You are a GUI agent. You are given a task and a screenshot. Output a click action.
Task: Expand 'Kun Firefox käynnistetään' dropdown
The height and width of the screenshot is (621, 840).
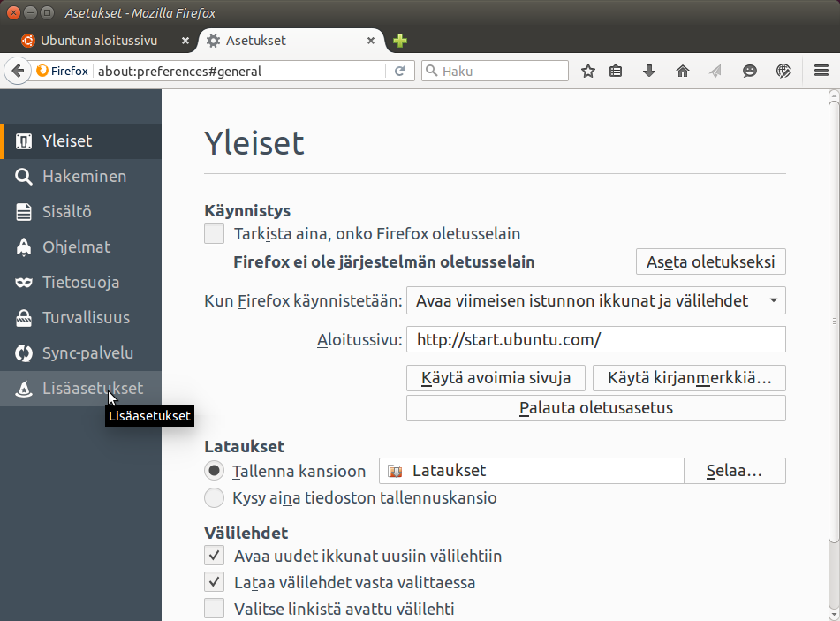(x=595, y=301)
